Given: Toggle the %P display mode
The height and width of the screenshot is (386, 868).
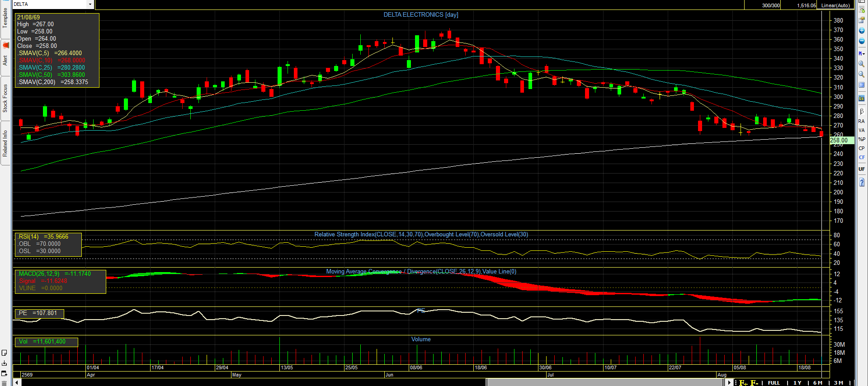Looking at the screenshot, I should point(862,139).
